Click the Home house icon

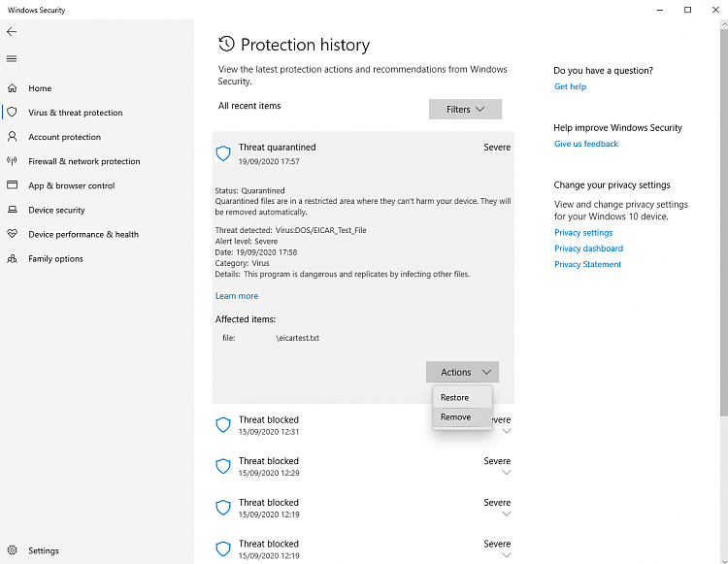click(12, 87)
